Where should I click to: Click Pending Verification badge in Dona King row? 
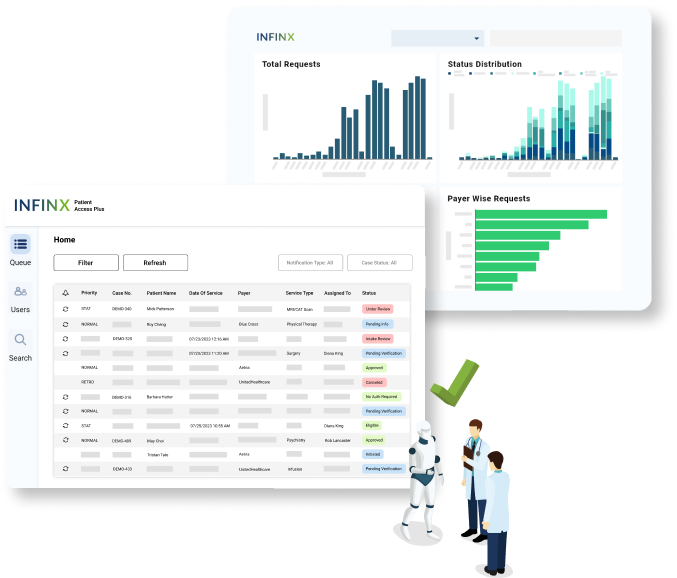click(384, 354)
